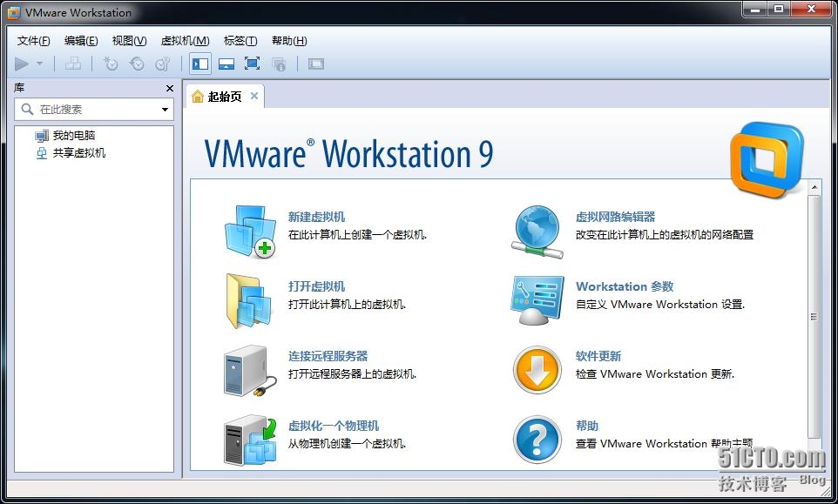Open the 视图(V) menu
Screen dimensions: 838x504
point(129,41)
